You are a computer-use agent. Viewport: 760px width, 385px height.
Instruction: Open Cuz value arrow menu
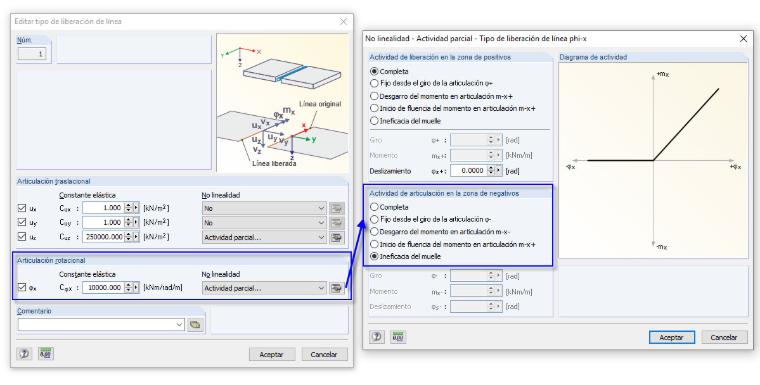pos(136,237)
